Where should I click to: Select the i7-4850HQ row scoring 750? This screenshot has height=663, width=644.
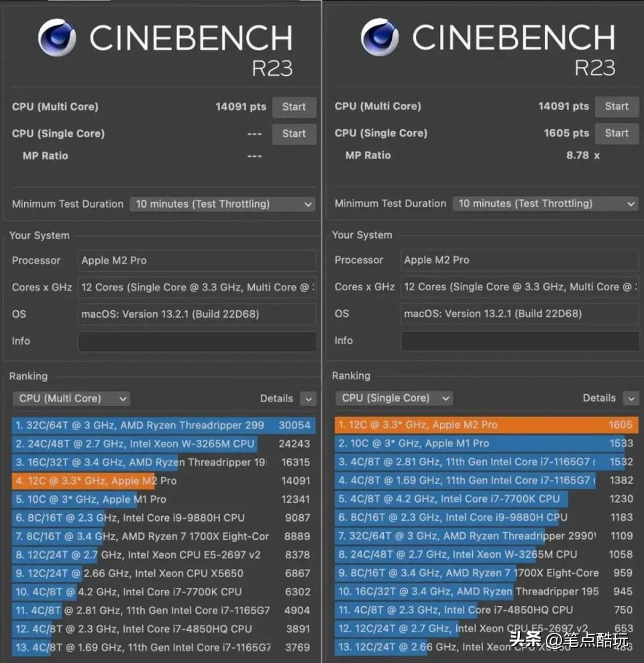pyautogui.click(x=486, y=610)
